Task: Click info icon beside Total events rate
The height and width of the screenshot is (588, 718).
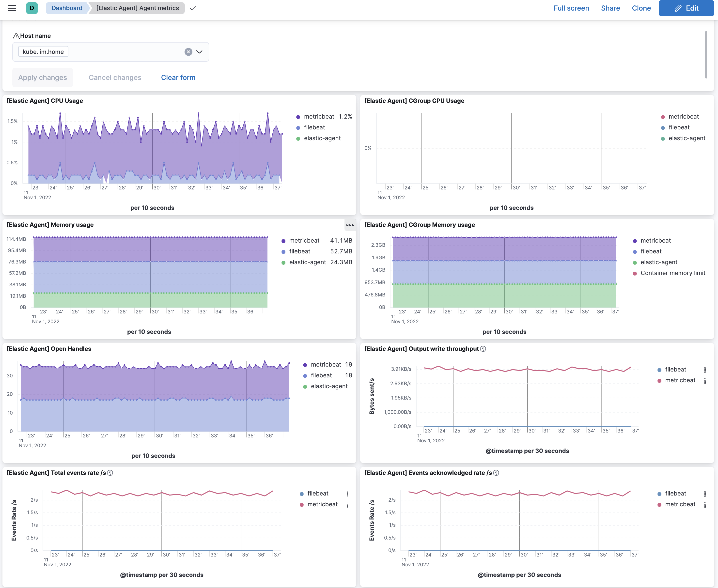Action: (x=110, y=473)
